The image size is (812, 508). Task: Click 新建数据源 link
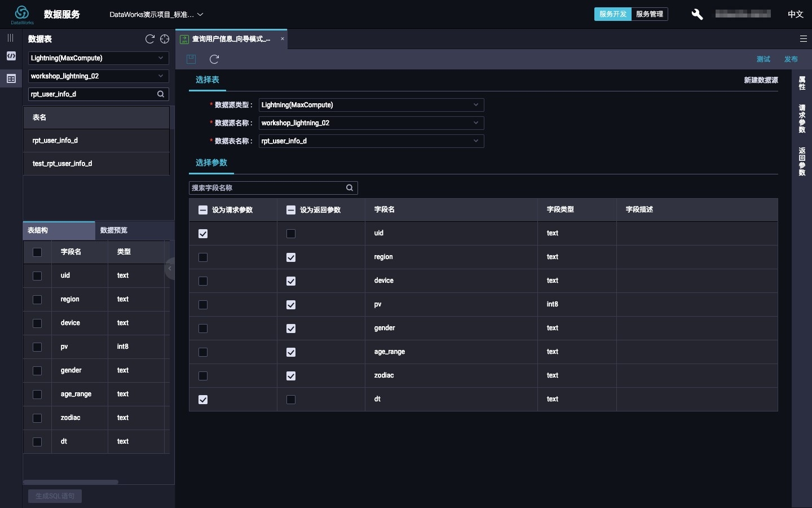761,80
